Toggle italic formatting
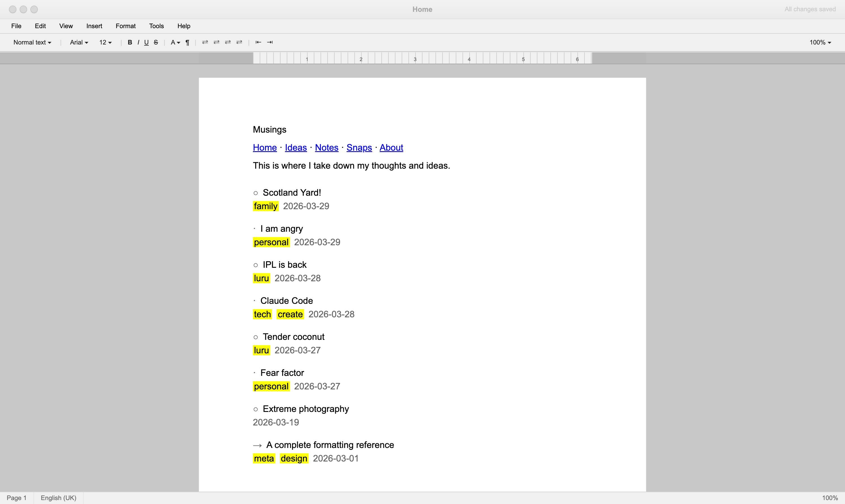The image size is (845, 504). pyautogui.click(x=138, y=43)
